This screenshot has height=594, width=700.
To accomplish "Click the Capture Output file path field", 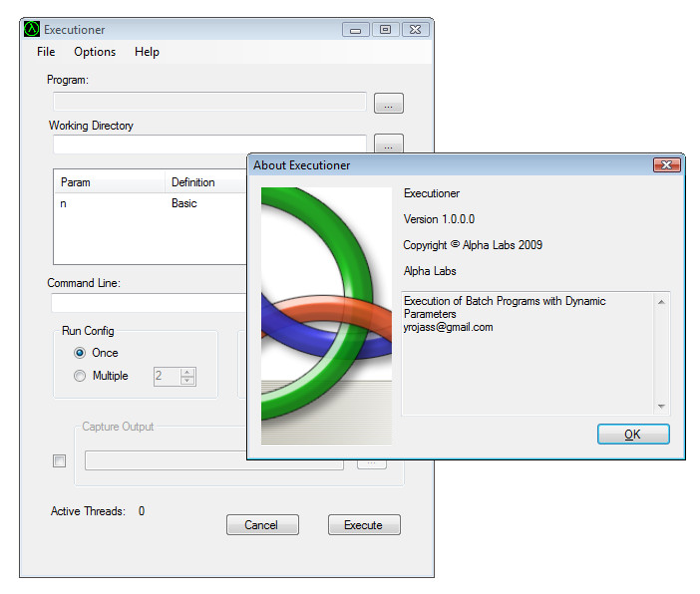I will pyautogui.click(x=214, y=460).
